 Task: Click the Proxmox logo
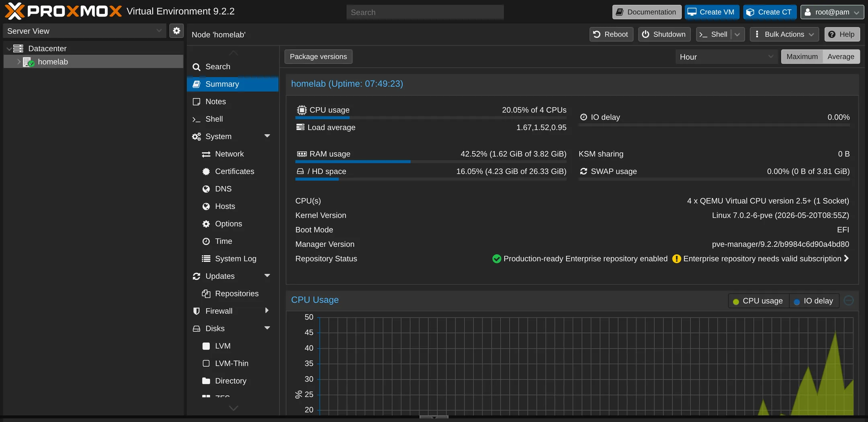point(63,11)
